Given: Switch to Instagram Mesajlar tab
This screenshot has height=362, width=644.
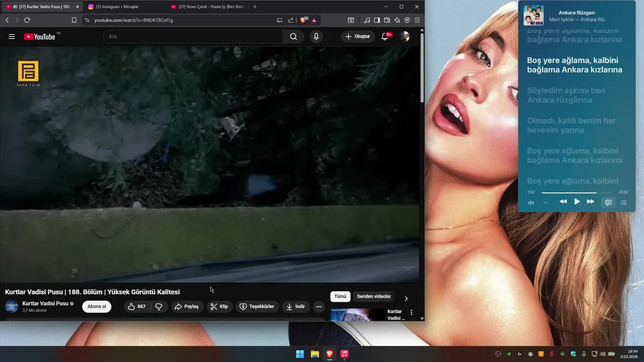Looking at the screenshot, I should coord(123,7).
